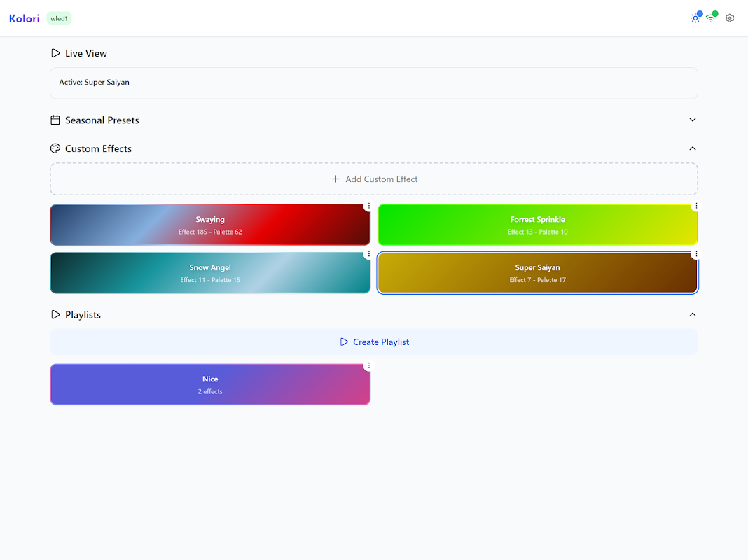The width and height of the screenshot is (748, 560).
Task: Click the WiFi connection status icon
Action: click(x=711, y=18)
